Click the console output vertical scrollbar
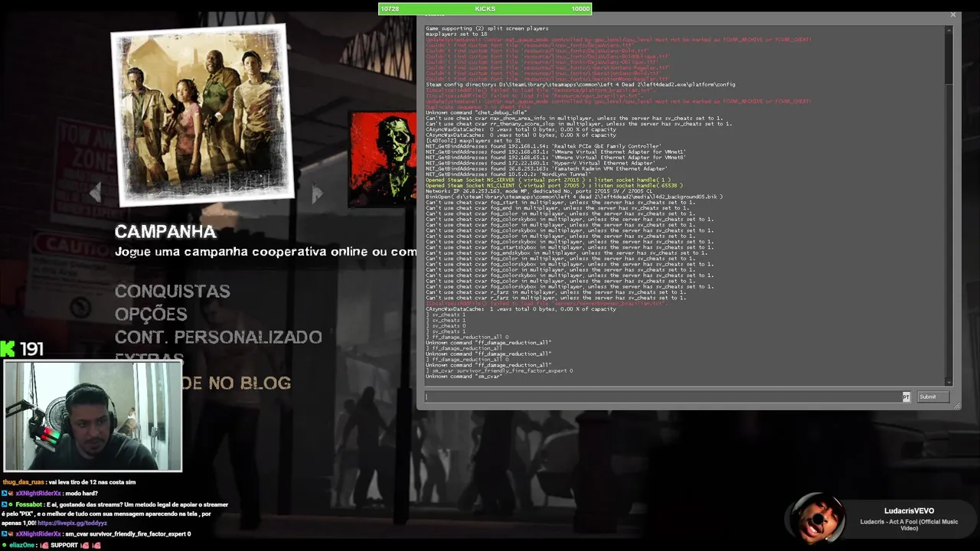980x551 pixels. tap(949, 207)
